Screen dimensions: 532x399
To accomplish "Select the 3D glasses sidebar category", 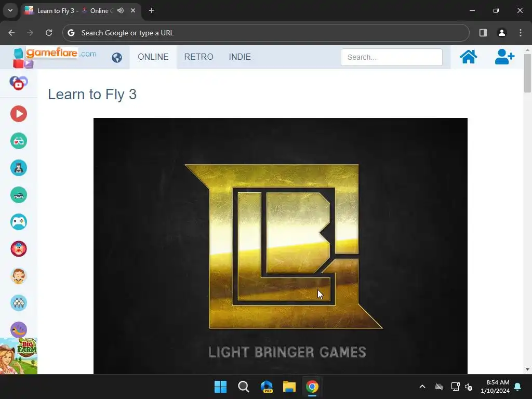I will (x=19, y=141).
